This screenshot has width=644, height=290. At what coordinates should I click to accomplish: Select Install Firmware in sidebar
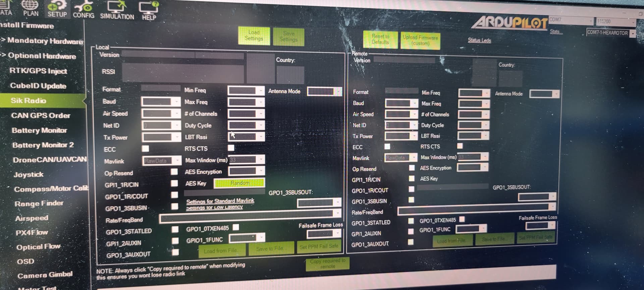tap(27, 25)
